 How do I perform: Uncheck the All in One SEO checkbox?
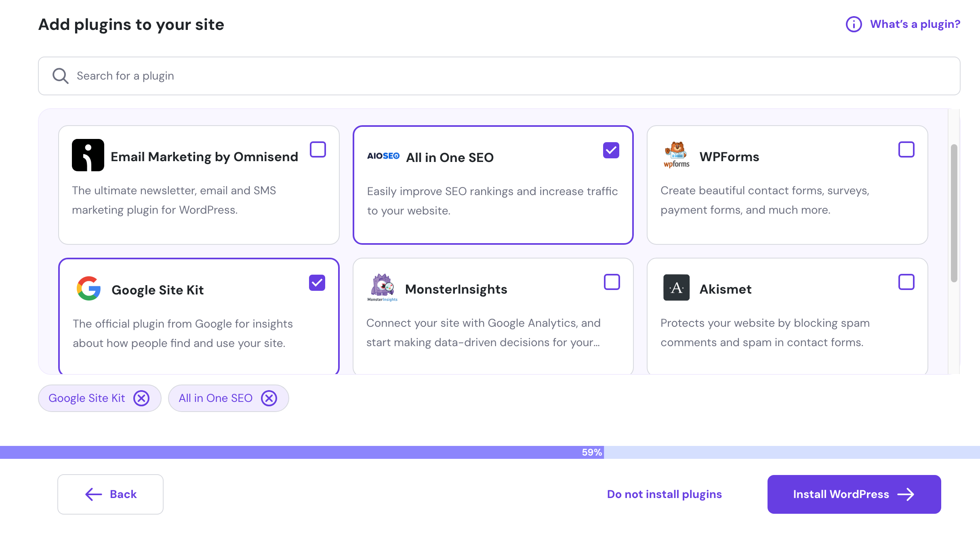click(x=611, y=150)
